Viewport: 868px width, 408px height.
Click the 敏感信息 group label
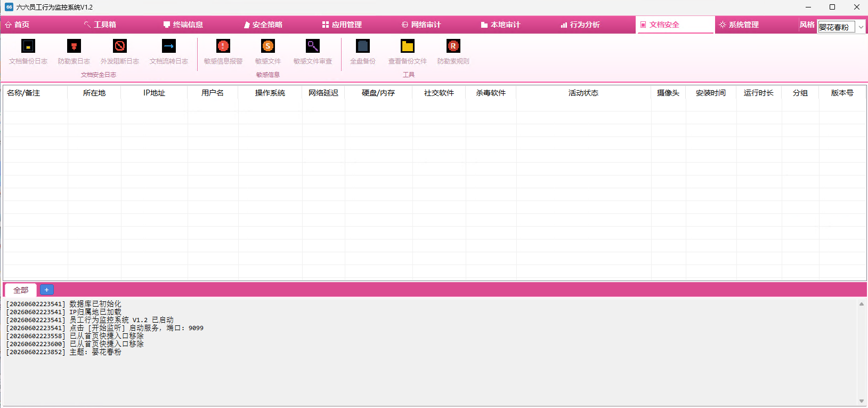(268, 75)
